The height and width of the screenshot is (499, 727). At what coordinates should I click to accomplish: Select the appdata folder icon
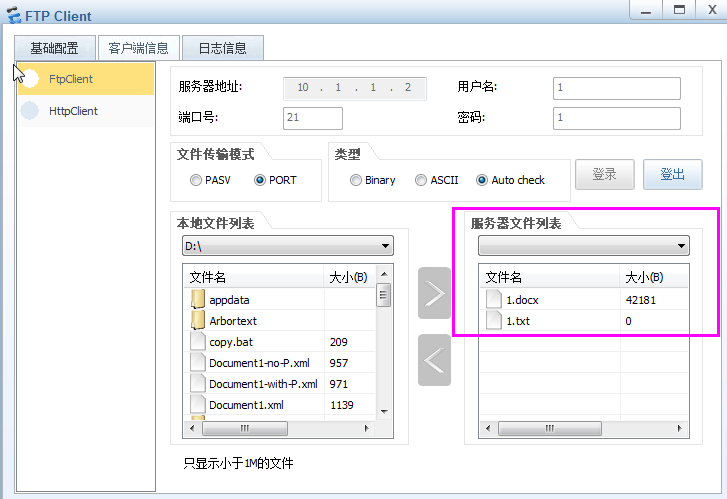tap(198, 299)
